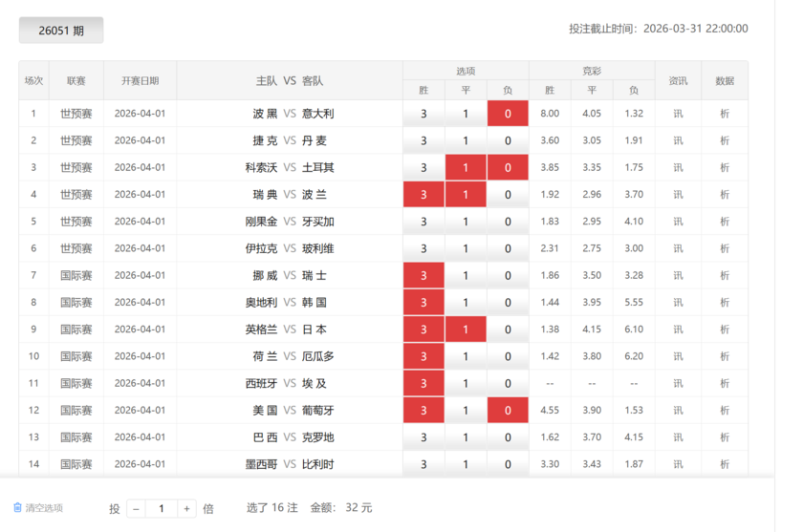Click the 数据 column header
This screenshot has width=803, height=532.
tap(724, 81)
